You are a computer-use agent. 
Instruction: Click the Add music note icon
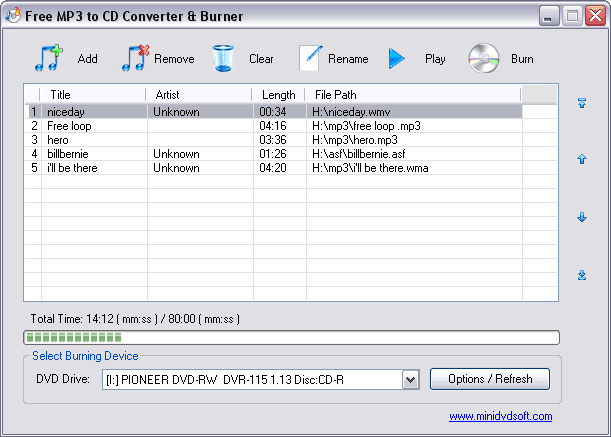49,58
